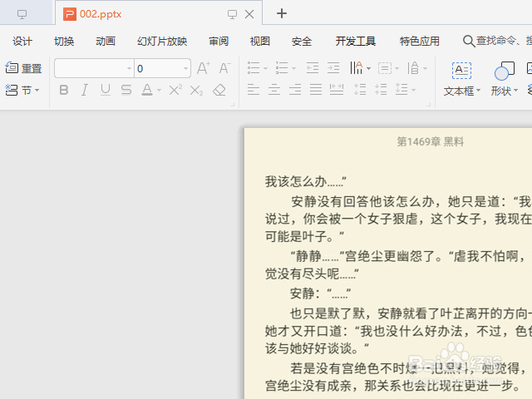Align text to the left

[x=254, y=90]
